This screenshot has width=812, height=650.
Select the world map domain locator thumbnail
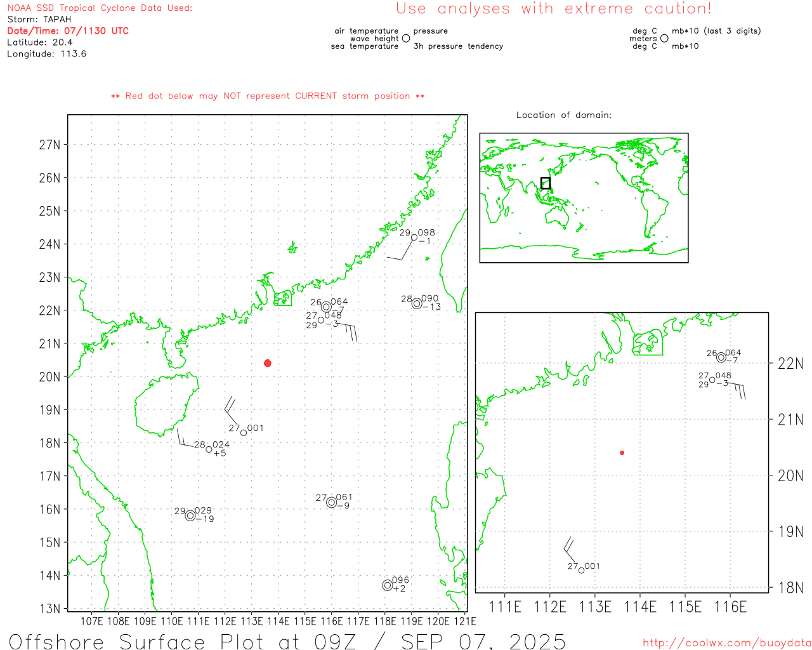tap(584, 198)
